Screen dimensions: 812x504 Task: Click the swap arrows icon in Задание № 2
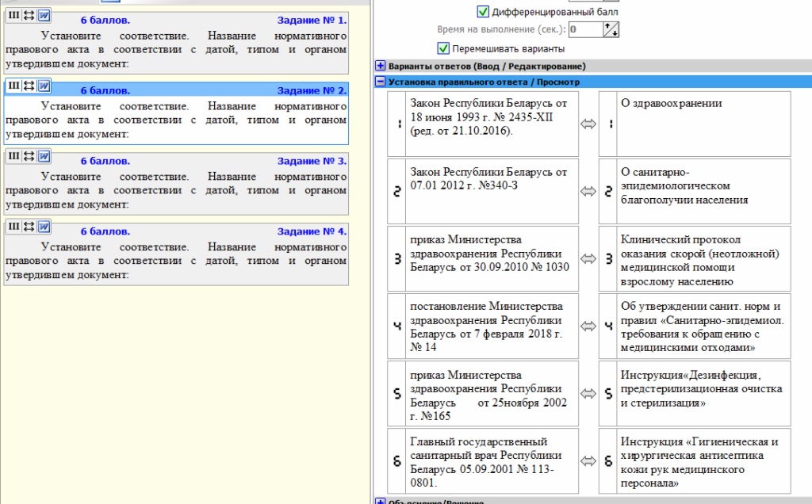click(x=29, y=86)
